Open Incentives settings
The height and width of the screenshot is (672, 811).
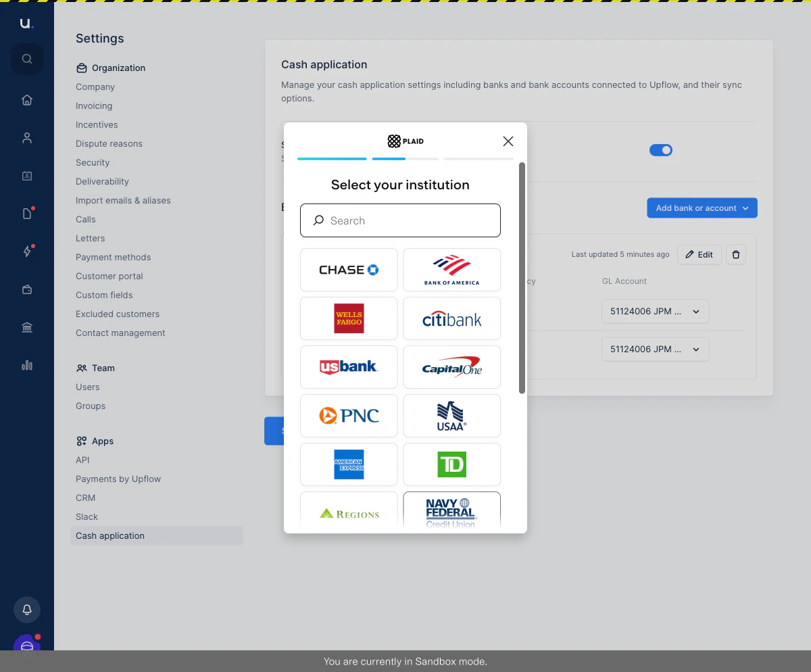tap(97, 124)
